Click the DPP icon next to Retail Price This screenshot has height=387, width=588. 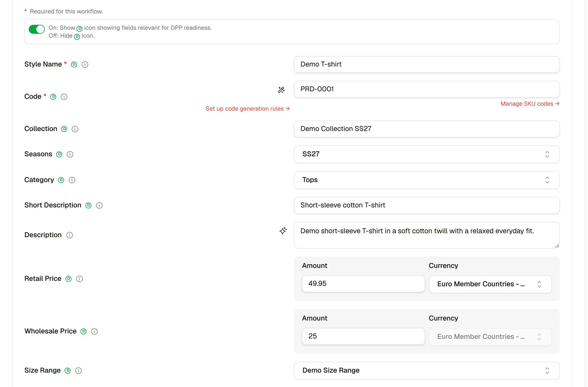(69, 279)
